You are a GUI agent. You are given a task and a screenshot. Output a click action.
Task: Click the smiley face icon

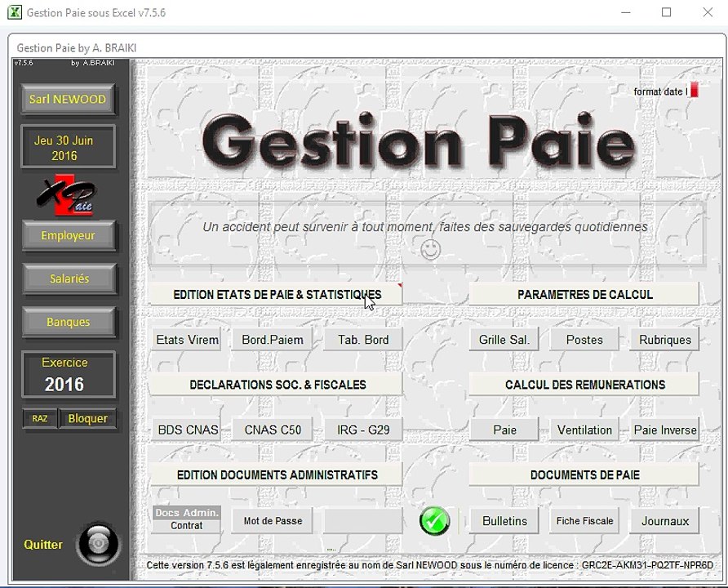[x=430, y=249]
